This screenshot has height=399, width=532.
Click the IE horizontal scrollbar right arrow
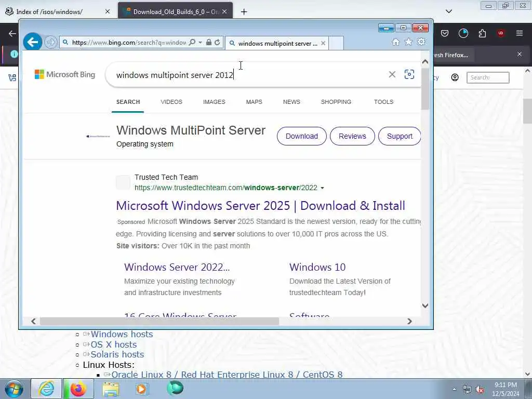click(x=409, y=321)
